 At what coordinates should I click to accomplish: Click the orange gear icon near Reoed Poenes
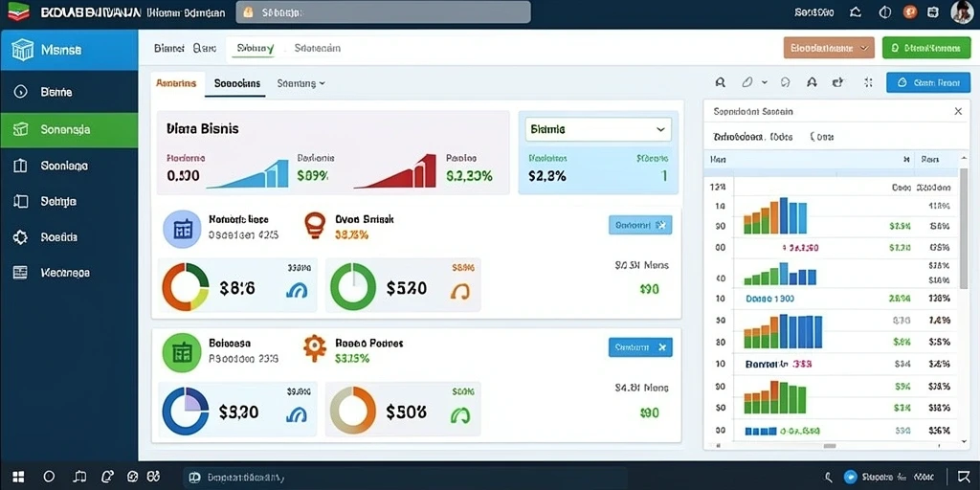click(x=314, y=347)
